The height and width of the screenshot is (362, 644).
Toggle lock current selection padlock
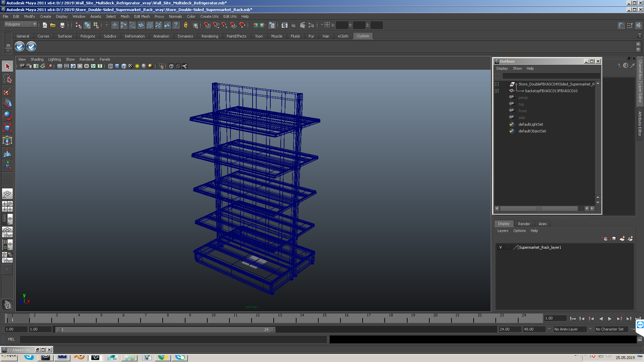coord(186,25)
